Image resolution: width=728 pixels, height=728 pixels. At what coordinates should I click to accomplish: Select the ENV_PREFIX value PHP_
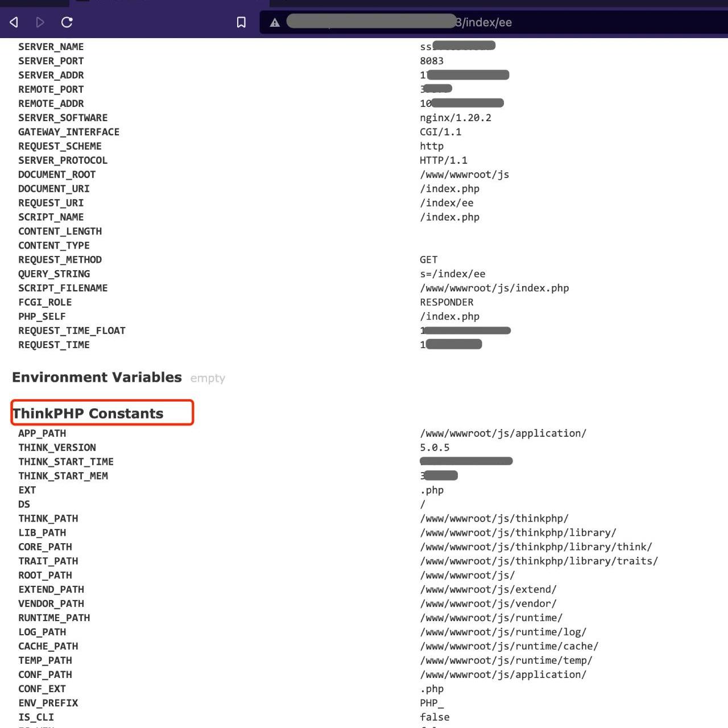tap(432, 704)
